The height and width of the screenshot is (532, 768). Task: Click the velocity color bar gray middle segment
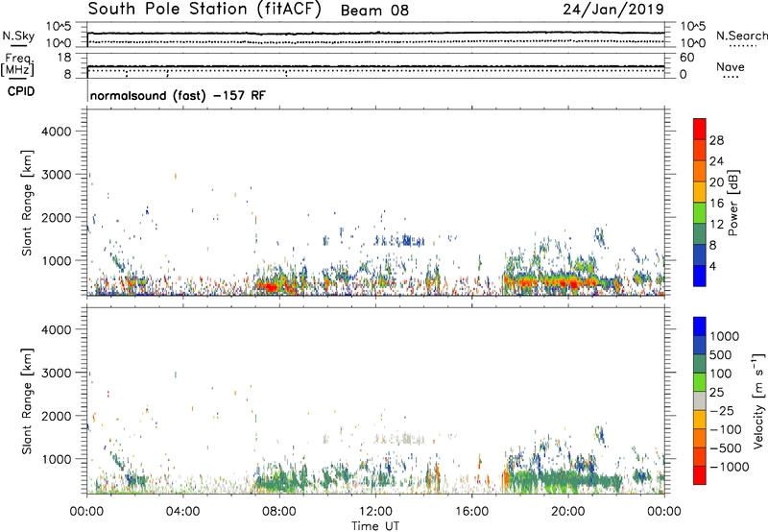point(700,400)
